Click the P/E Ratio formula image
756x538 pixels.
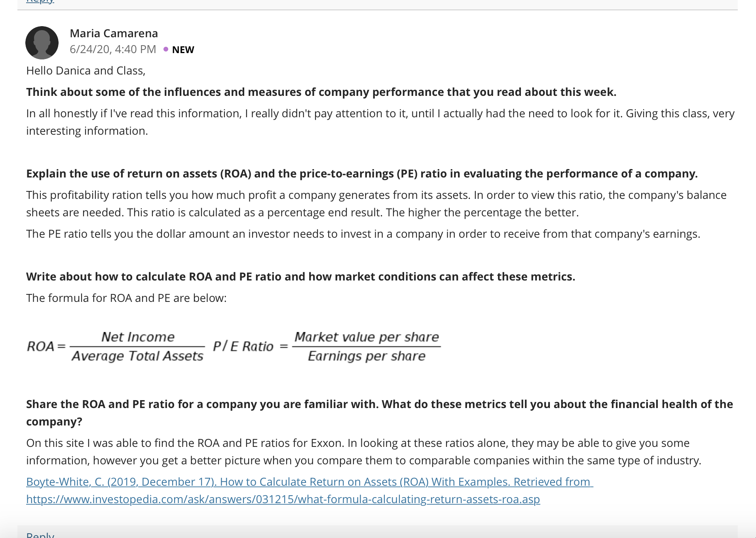[x=327, y=346]
